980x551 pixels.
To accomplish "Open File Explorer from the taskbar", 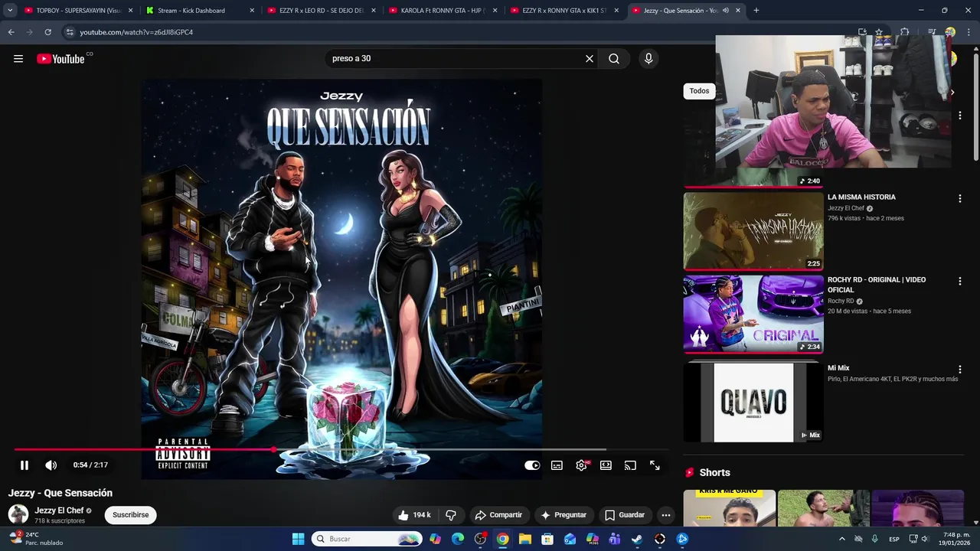I will tap(525, 539).
